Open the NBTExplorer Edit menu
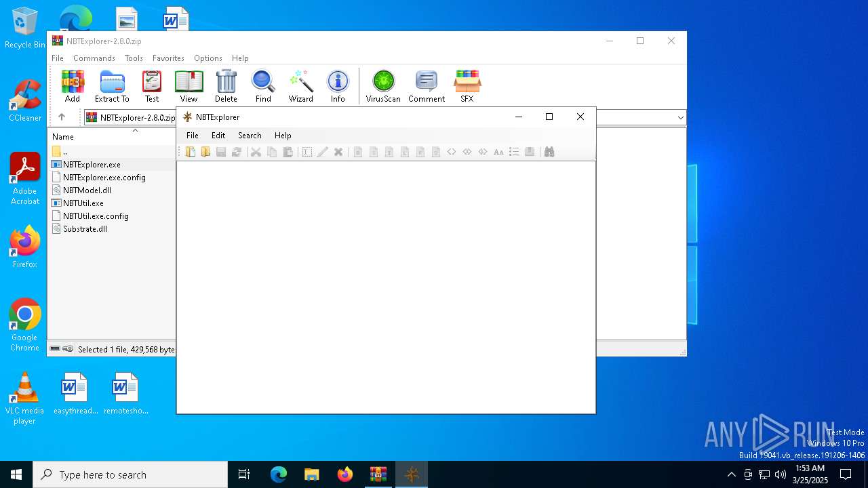868x488 pixels. coord(218,136)
